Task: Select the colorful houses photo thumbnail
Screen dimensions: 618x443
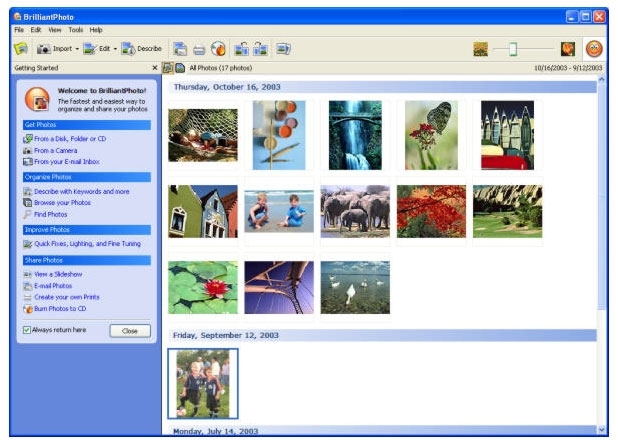Action: pyautogui.click(x=203, y=211)
